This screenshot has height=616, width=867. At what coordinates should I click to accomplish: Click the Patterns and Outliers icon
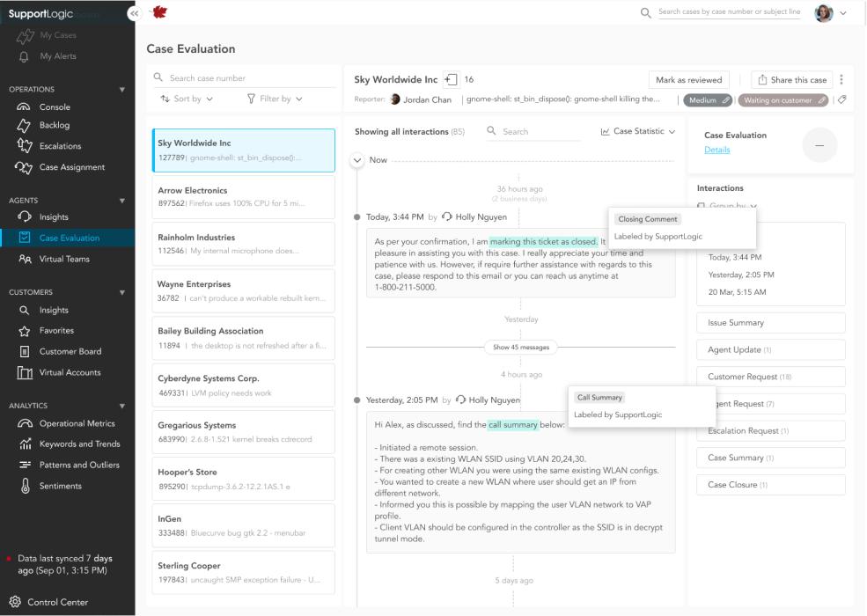tap(25, 465)
